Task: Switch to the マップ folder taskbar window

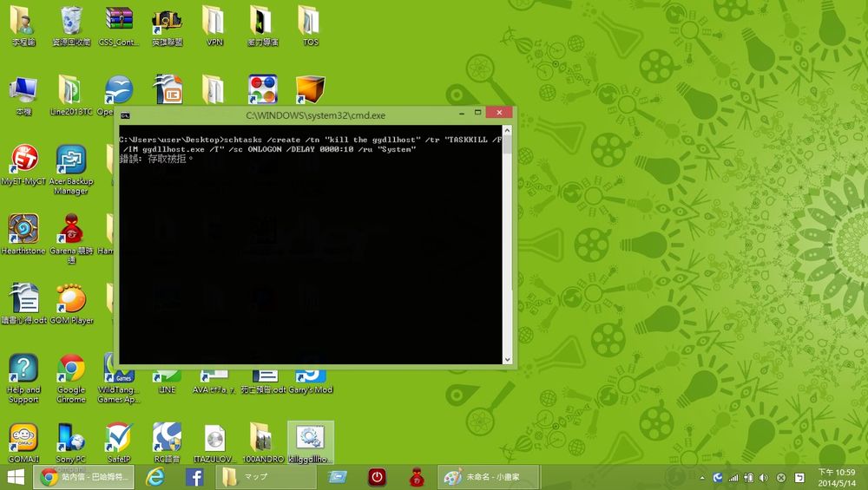Action: point(266,477)
